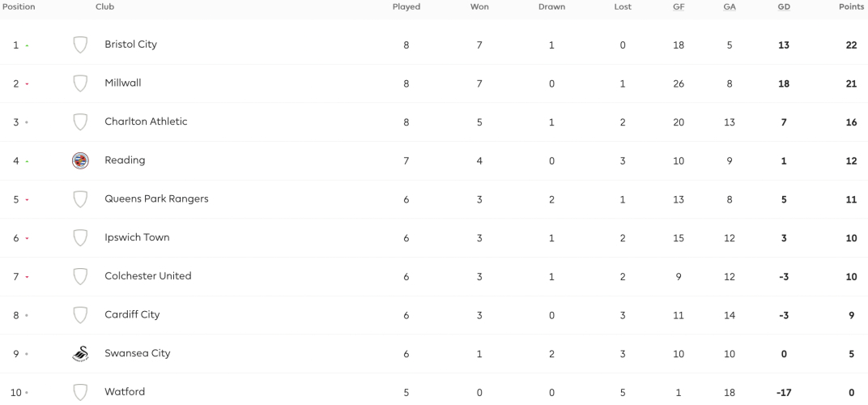The width and height of the screenshot is (868, 405).
Task: Click Bristol City's green position movement indicator
Action: point(27,45)
